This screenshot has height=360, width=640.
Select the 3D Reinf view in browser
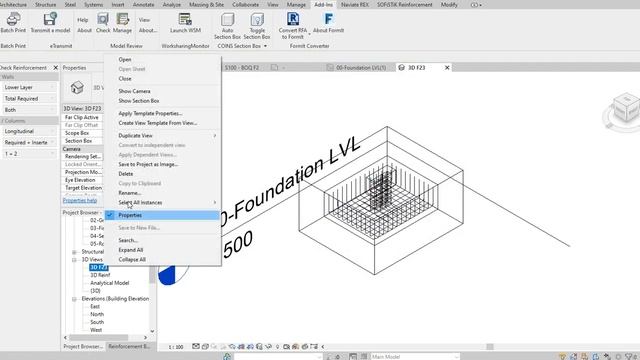pos(100,275)
